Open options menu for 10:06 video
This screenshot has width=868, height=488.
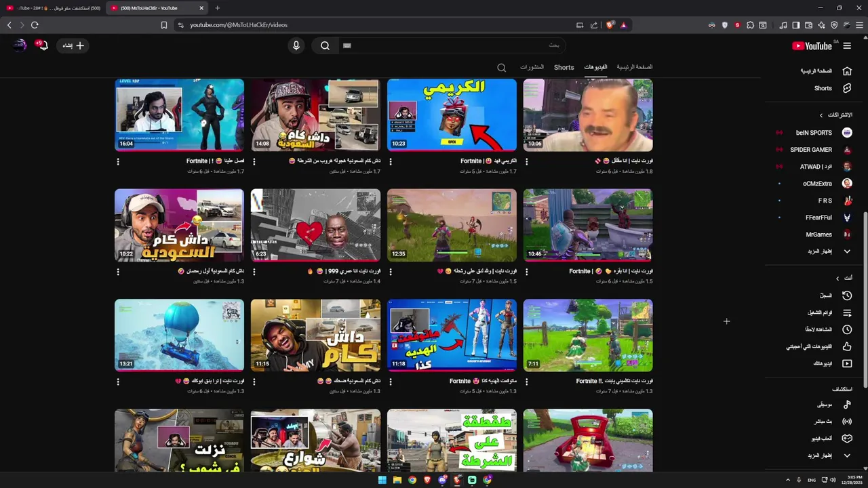click(527, 162)
